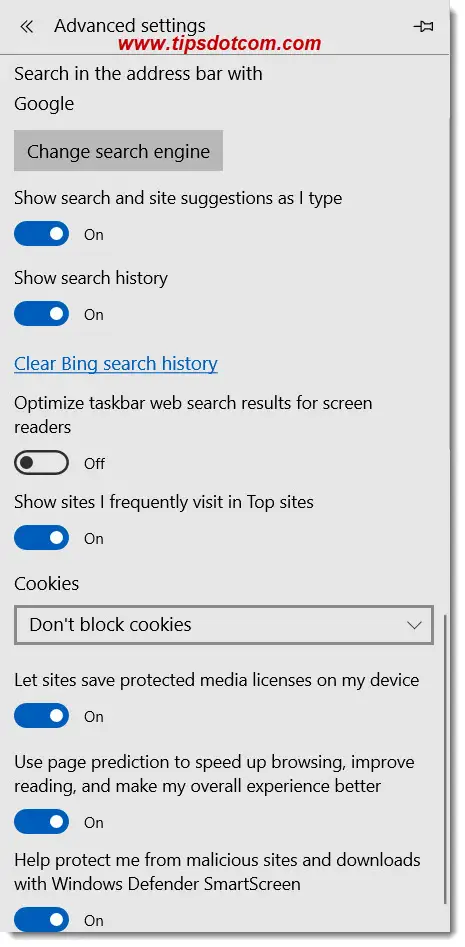Open the Clear Bing search history link

coord(116,364)
